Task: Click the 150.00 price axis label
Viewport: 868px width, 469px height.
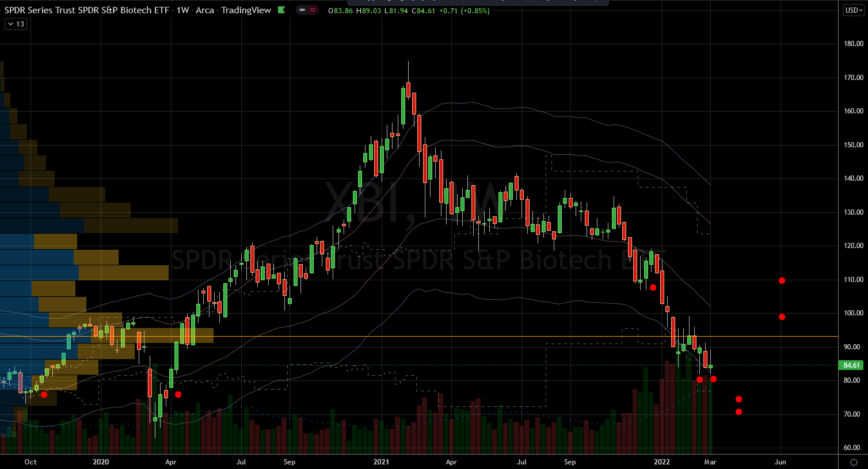Action: tap(854, 145)
